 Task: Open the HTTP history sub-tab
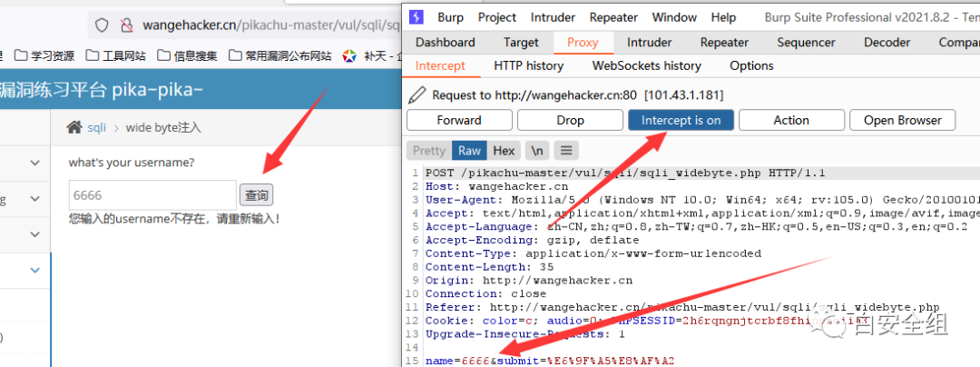[x=528, y=65]
